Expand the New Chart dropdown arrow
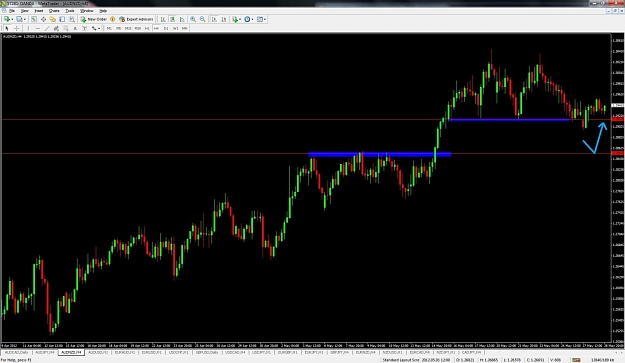Image resolution: width=625 pixels, height=363 pixels. click(12, 19)
